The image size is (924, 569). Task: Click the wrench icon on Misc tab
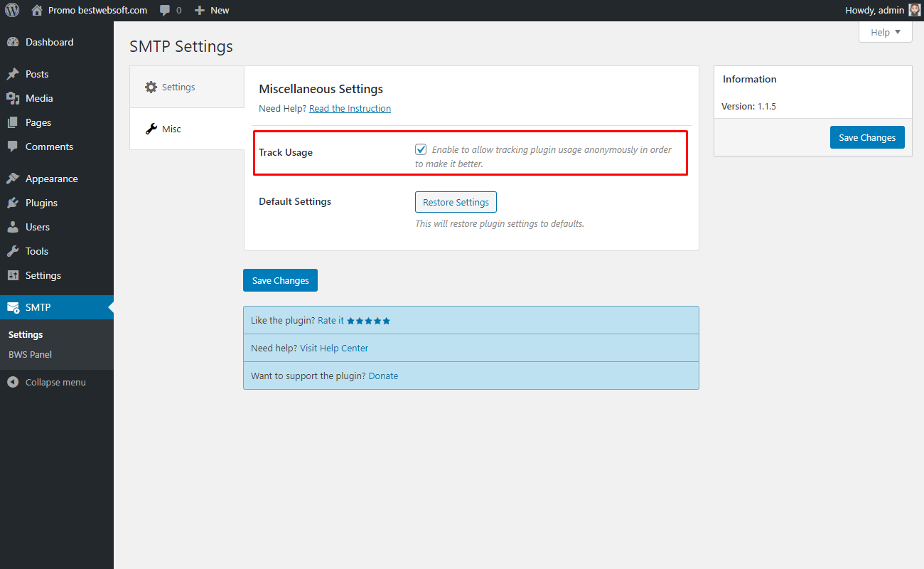[x=151, y=129]
